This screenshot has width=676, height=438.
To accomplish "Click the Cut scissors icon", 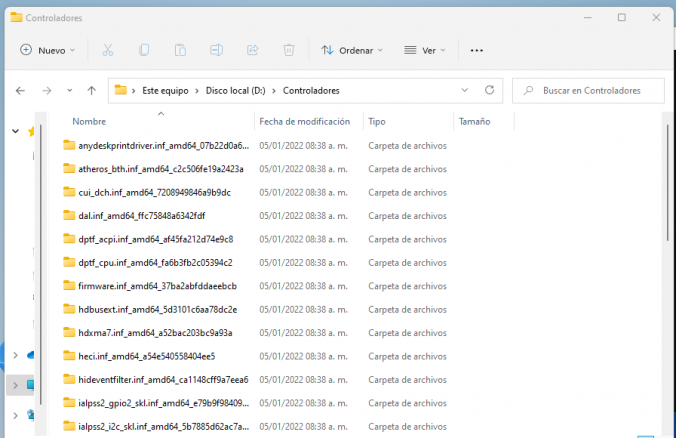I will (107, 50).
